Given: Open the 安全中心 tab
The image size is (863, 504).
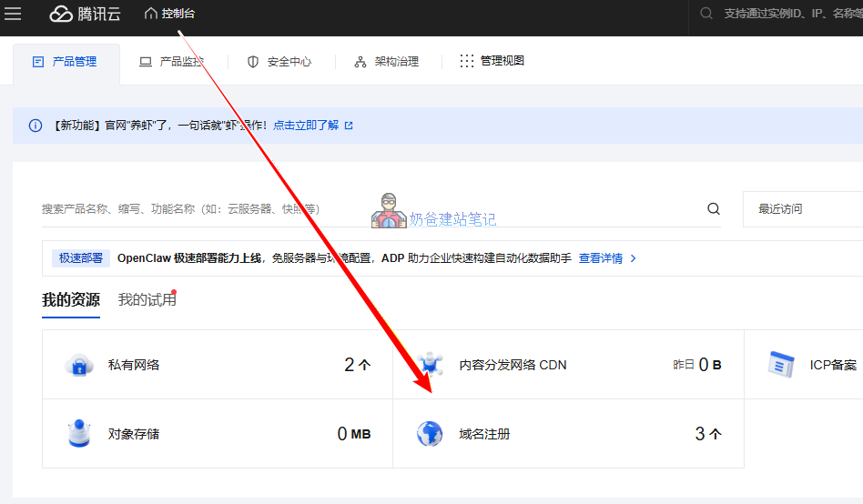Looking at the screenshot, I should point(279,62).
